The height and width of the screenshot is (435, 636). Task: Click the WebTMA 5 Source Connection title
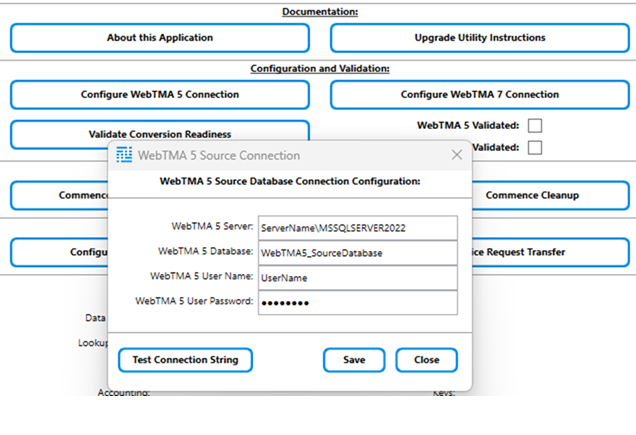point(219,155)
